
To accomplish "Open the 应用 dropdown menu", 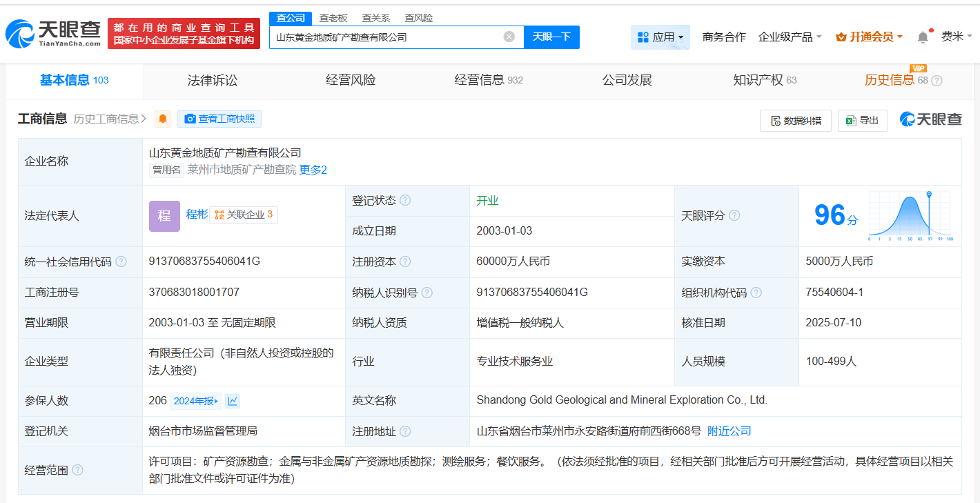I will [x=660, y=37].
